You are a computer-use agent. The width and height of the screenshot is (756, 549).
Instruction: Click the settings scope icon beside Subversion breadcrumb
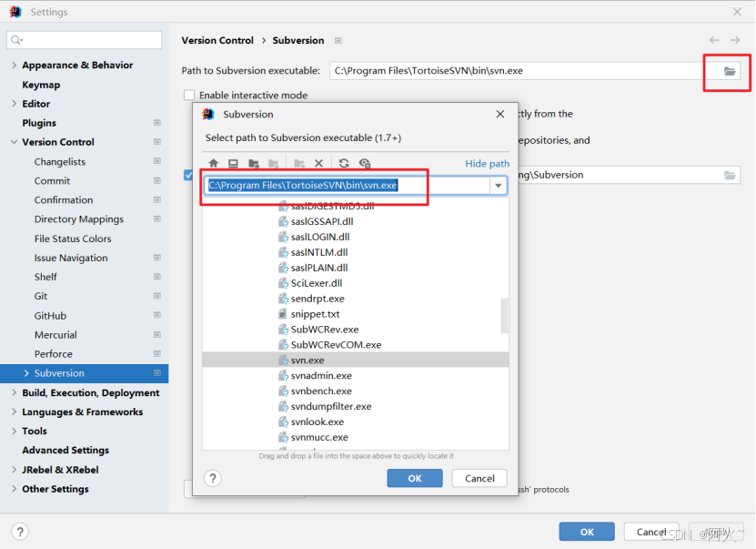pos(338,41)
